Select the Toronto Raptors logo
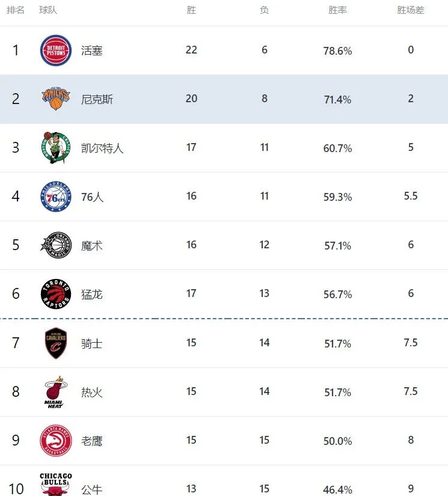Image resolution: width=448 pixels, height=496 pixels. tap(56, 294)
